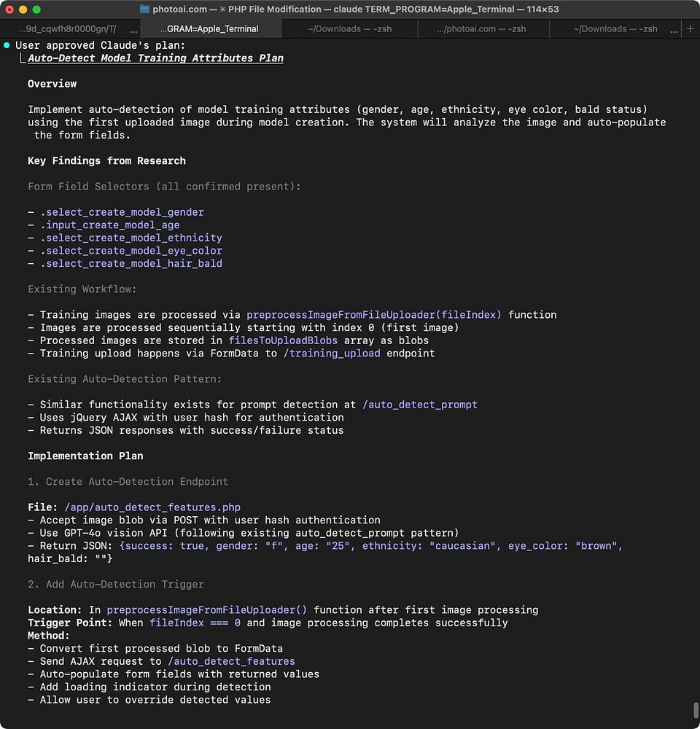Screen dimensions: 700x729
Task: Click the 'Method:' label
Action: click(48, 636)
